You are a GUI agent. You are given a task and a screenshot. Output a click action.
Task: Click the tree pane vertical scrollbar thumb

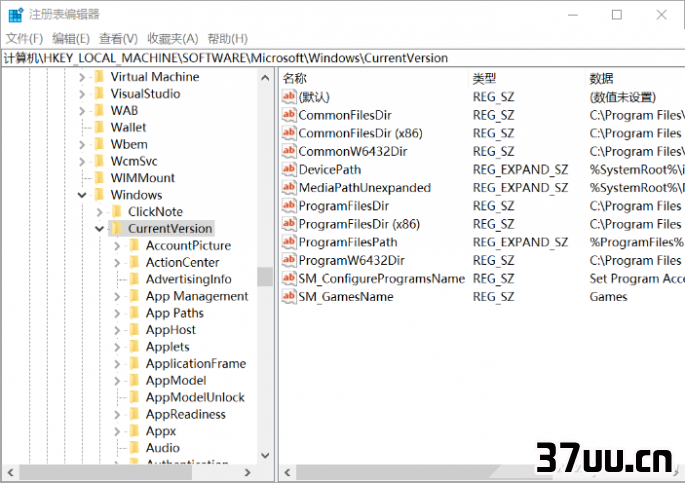pos(265,276)
